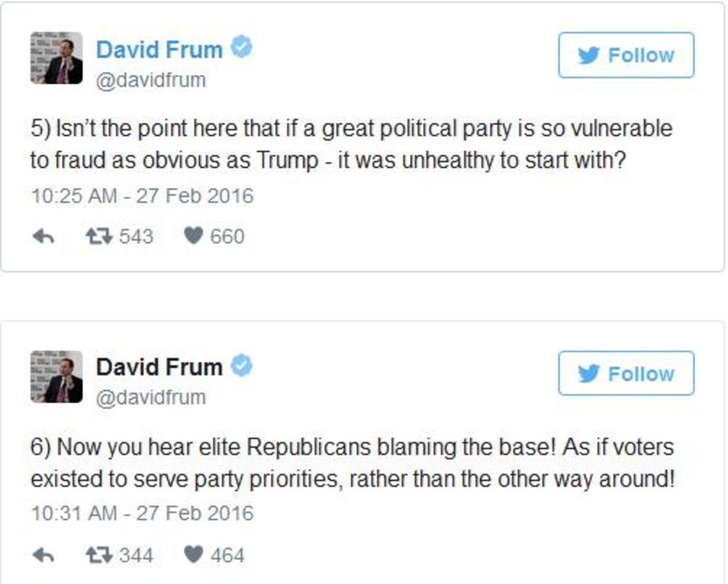This screenshot has width=728, height=584.
Task: Follow David Frum from second tweet
Action: coord(626,374)
